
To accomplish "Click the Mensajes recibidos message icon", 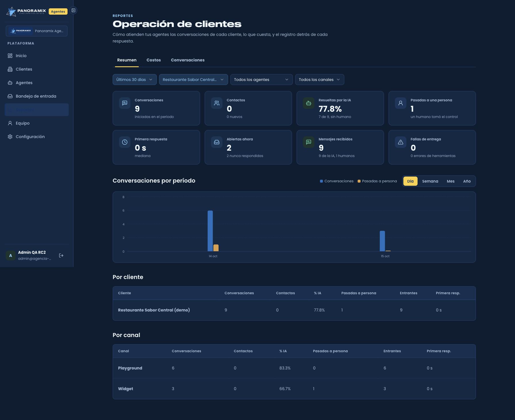I will point(309,142).
